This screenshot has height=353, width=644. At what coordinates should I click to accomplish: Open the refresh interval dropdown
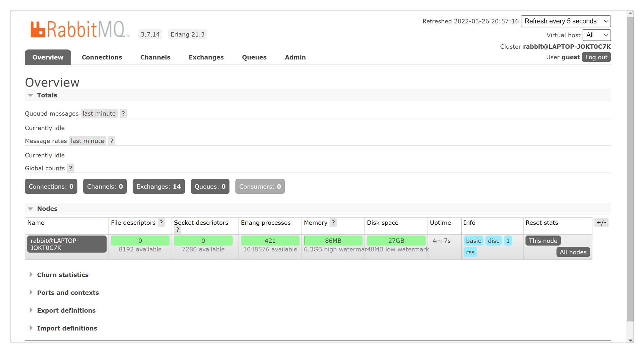pos(566,21)
